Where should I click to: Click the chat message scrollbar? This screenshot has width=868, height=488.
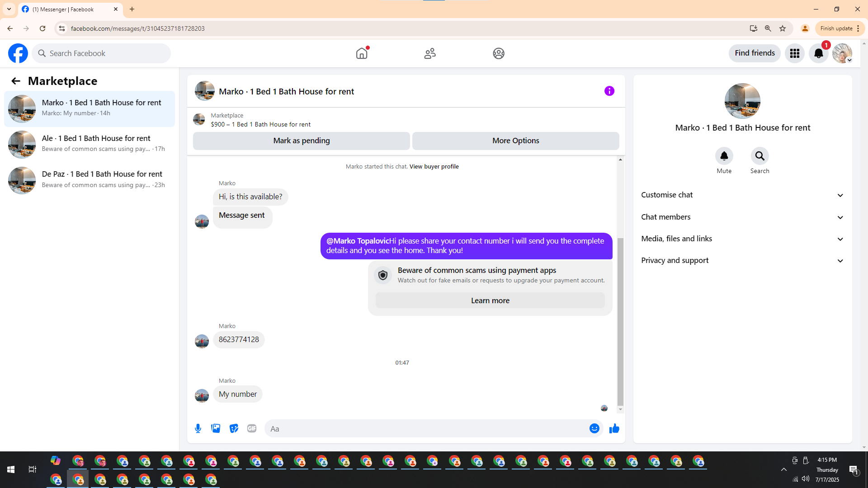tap(620, 321)
